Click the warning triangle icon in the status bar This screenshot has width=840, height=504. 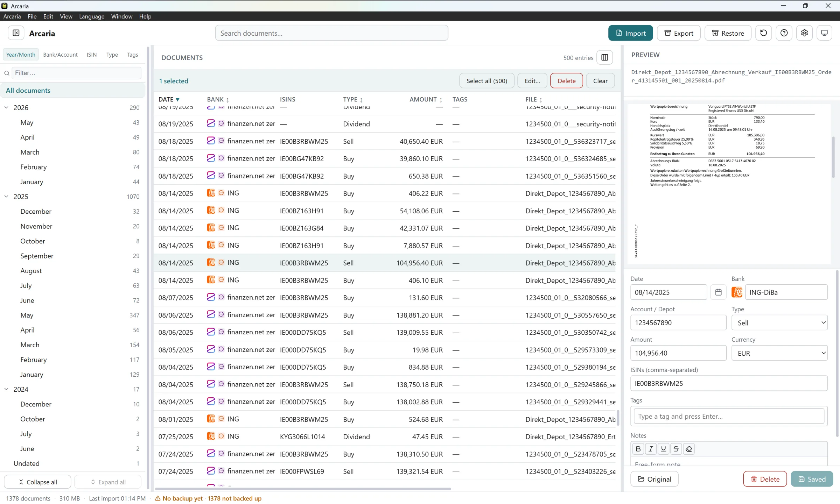click(x=158, y=498)
